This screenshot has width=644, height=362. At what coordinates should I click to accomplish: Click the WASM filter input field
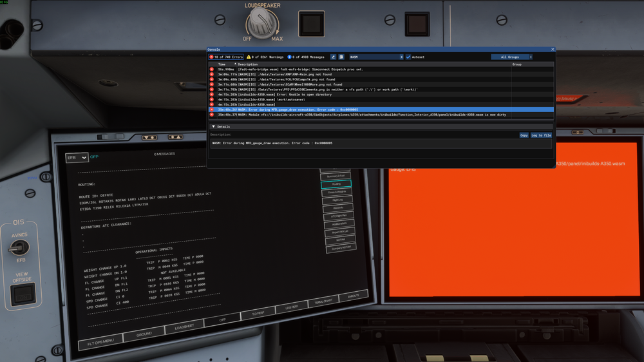point(372,57)
